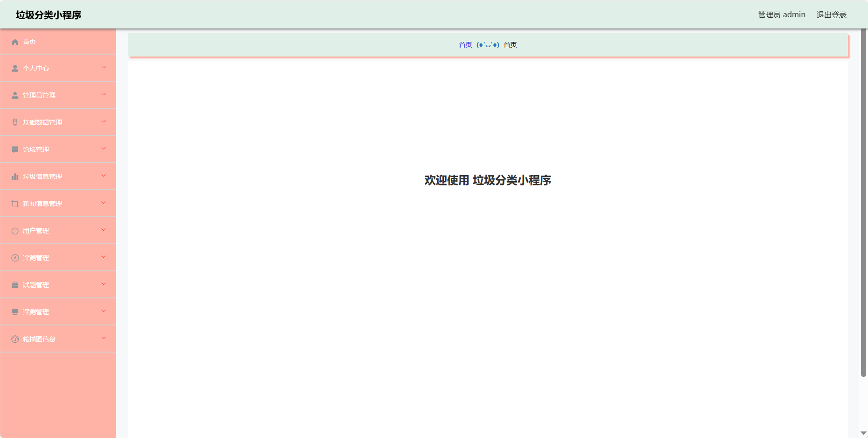Click the gauge icon next to 轮播图信息
The width and height of the screenshot is (868, 438).
(x=15, y=339)
